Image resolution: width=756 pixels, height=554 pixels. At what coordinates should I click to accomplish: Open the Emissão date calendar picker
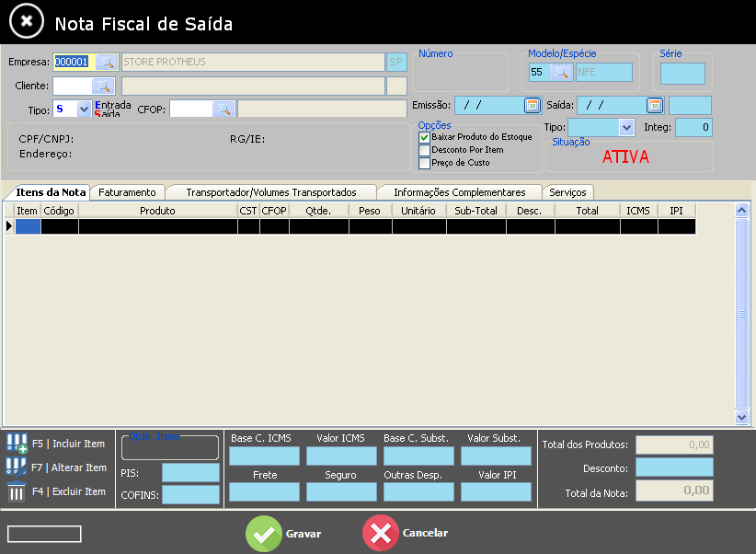[533, 105]
